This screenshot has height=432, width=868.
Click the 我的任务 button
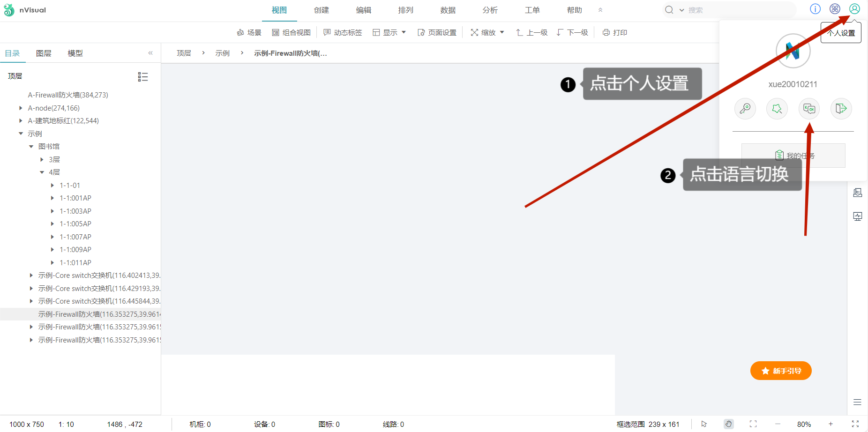coord(793,156)
